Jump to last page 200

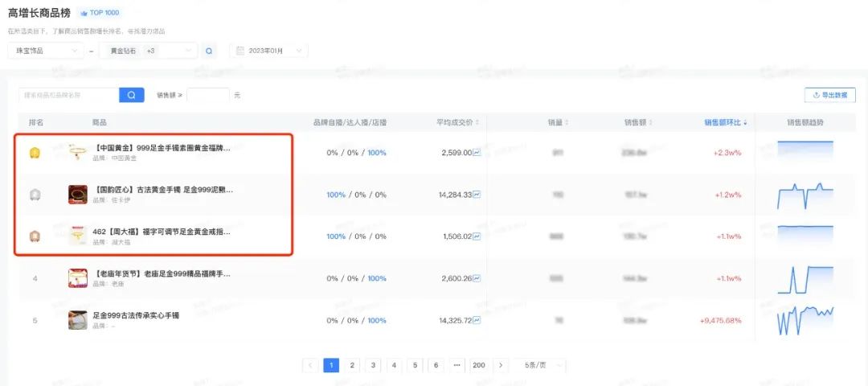(479, 365)
